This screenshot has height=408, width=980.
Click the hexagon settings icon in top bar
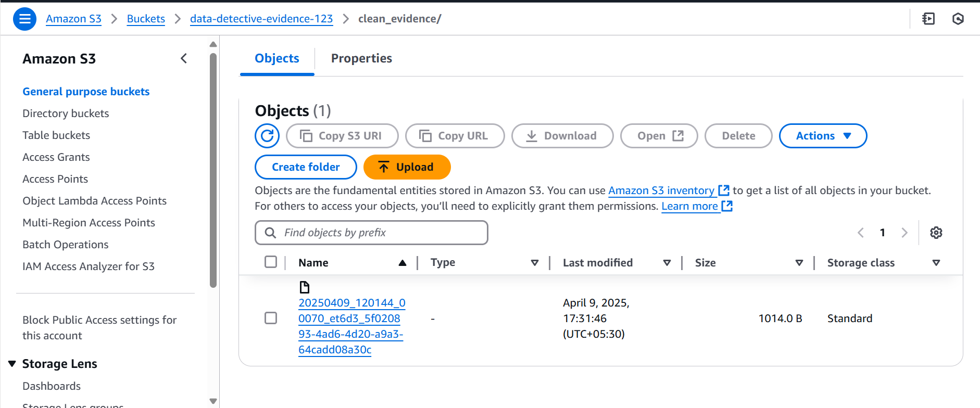958,19
